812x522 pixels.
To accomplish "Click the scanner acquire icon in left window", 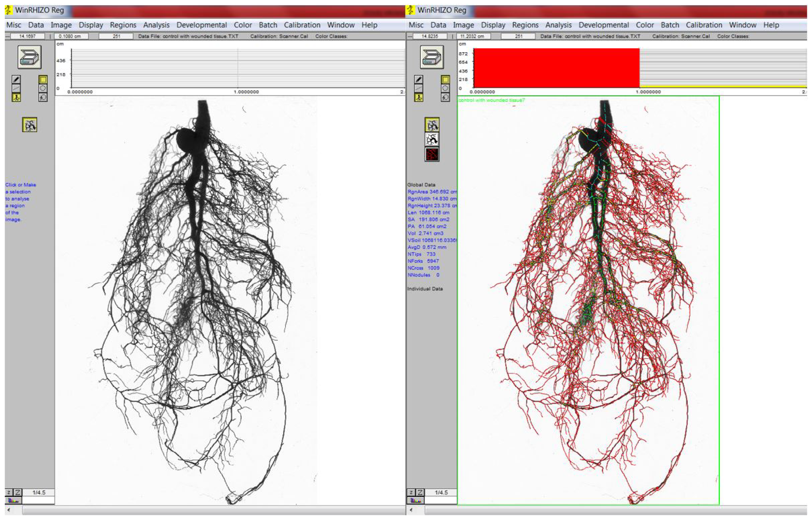I will 29,57.
